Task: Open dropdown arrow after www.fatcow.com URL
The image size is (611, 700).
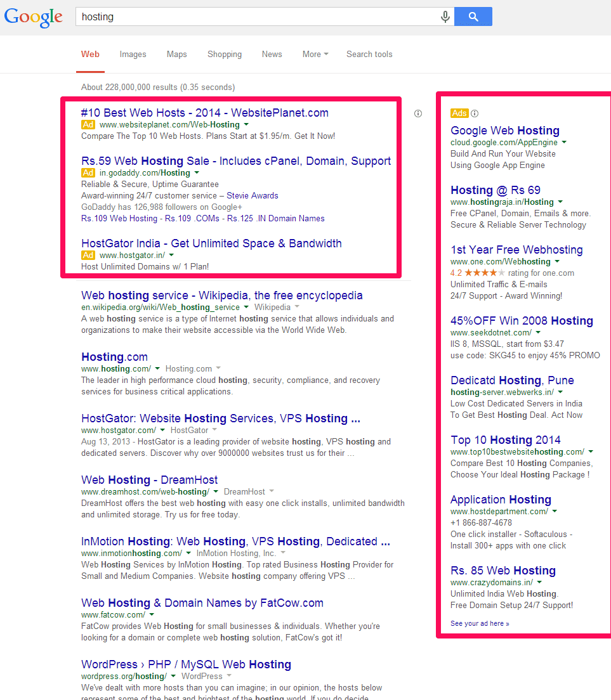Action: tap(152, 615)
